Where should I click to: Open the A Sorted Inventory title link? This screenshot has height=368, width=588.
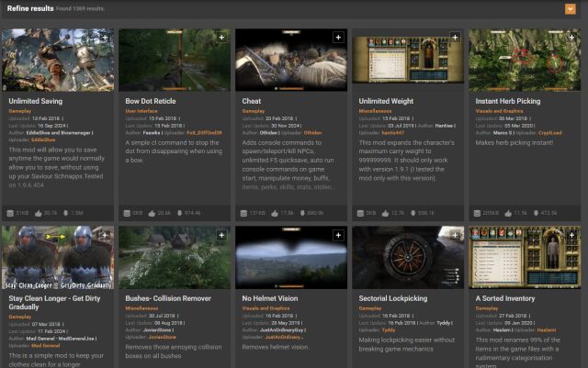(505, 298)
